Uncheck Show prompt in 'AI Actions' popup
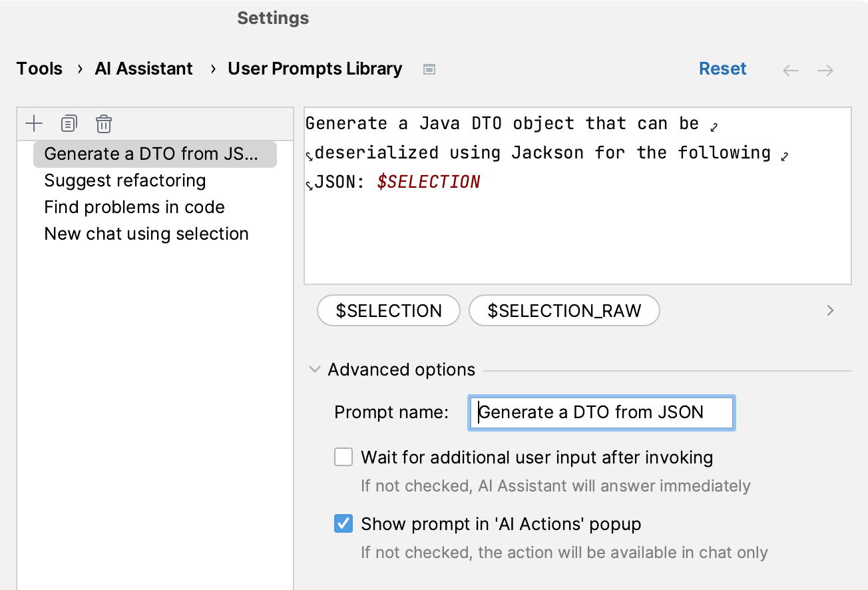The width and height of the screenshot is (868, 590). click(343, 524)
